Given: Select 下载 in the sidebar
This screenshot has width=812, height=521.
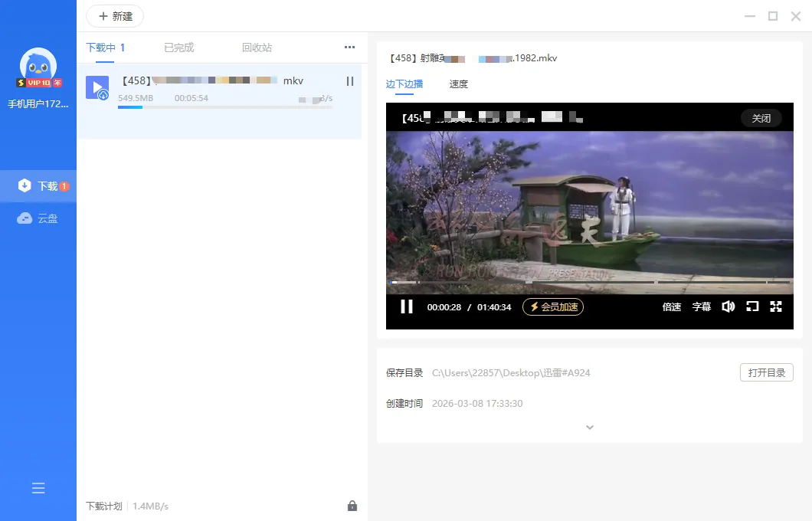Looking at the screenshot, I should coord(38,186).
